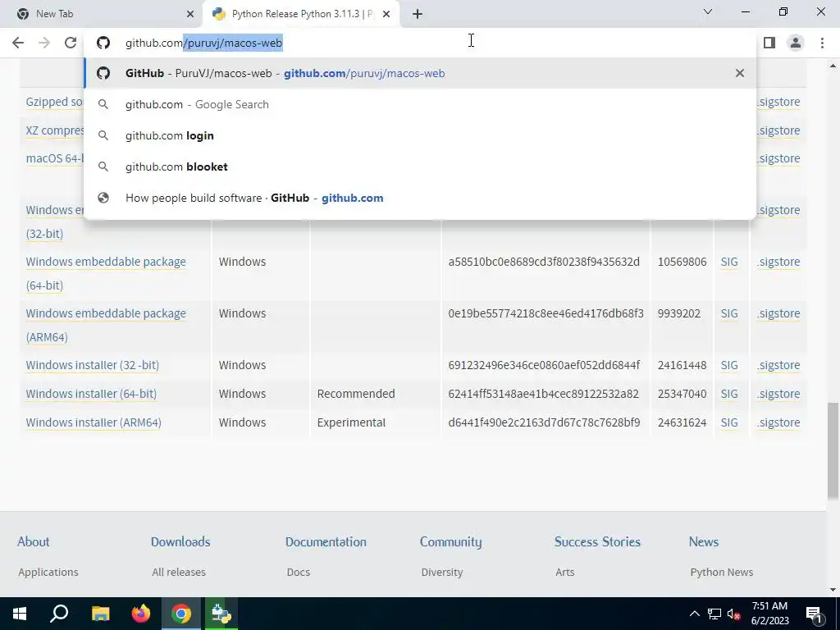The width and height of the screenshot is (840, 630).
Task: Open .sigstore link for embeddable package (64-bit) row
Action: point(778,262)
